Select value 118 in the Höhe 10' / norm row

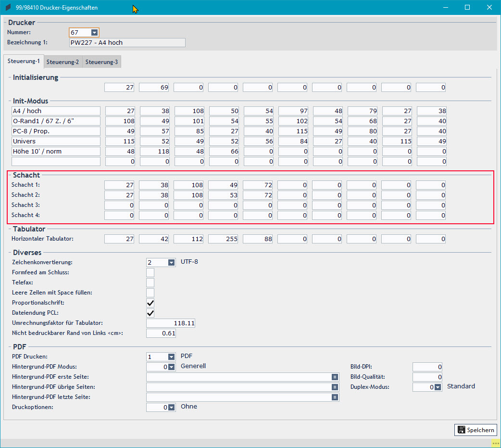(155, 152)
